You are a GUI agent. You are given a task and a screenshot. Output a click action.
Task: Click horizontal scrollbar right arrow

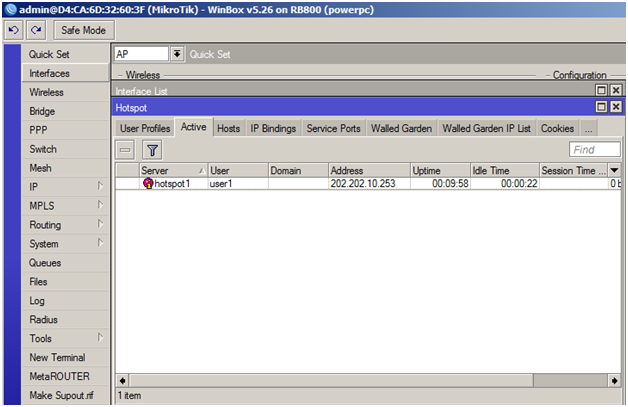pos(614,381)
